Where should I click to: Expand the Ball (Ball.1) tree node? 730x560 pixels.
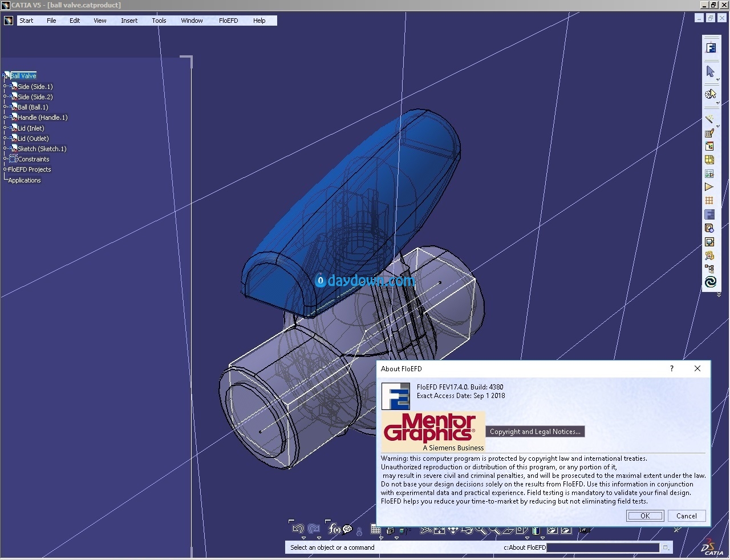click(5, 107)
